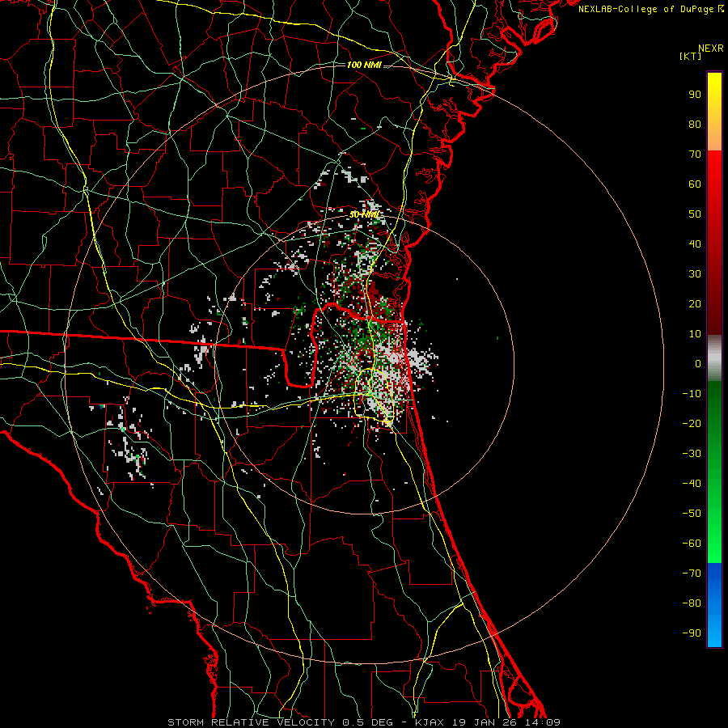
Task: Click the 40 value on the velocity scale
Action: click(695, 244)
